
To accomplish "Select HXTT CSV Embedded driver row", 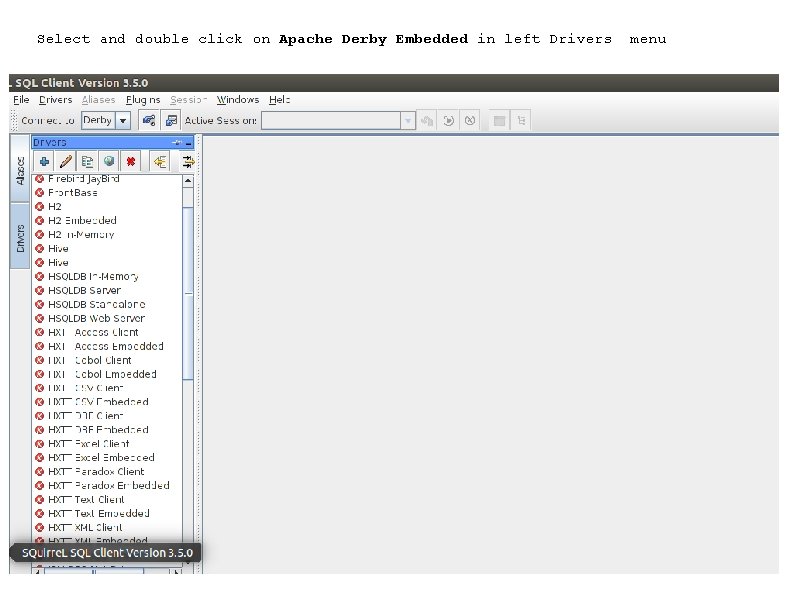I will (x=107, y=402).
